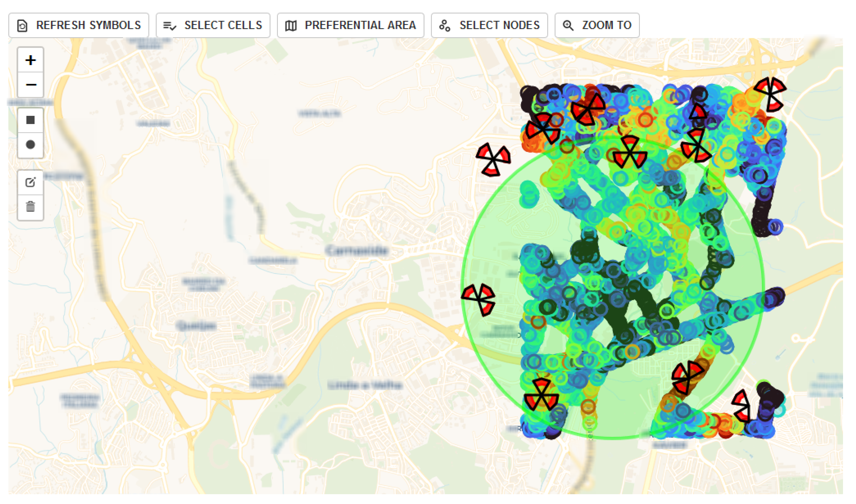Click the refresh document icon on Refresh Symbols

coord(23,26)
